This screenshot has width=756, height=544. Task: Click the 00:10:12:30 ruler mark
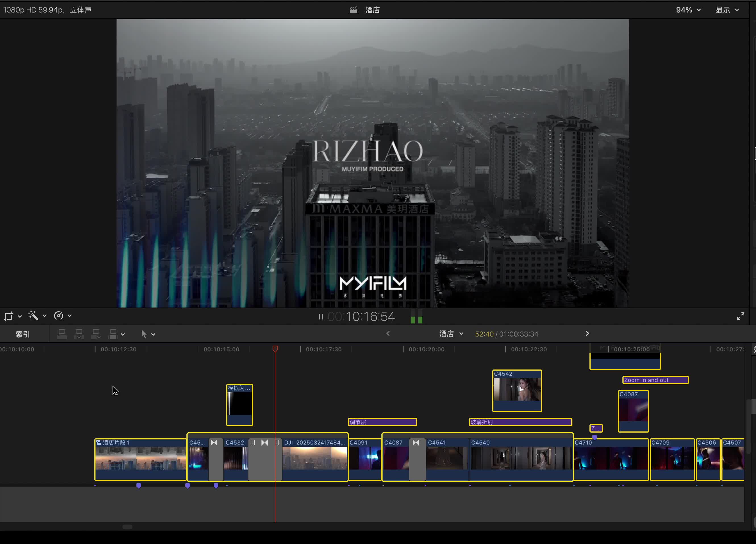tap(118, 349)
